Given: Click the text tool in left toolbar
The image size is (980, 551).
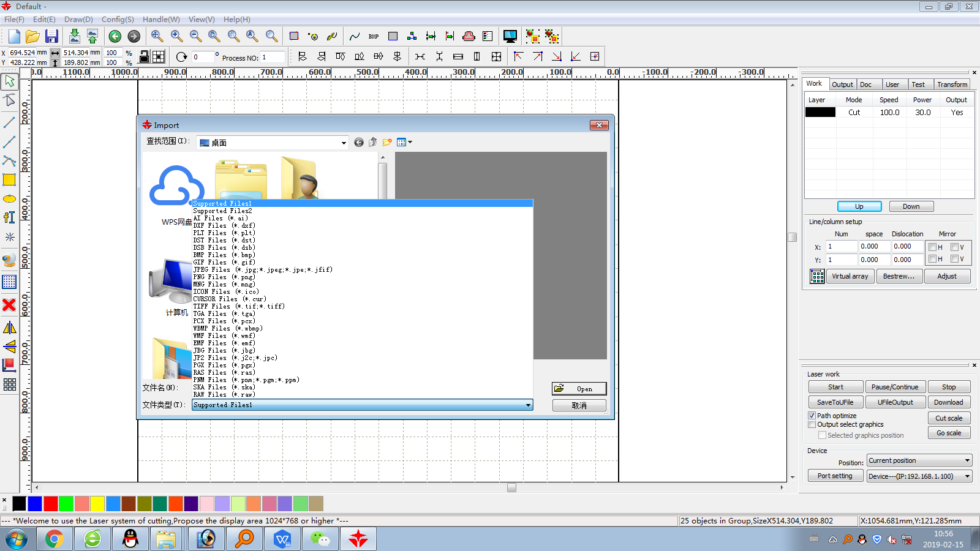Looking at the screenshot, I should click(x=9, y=217).
